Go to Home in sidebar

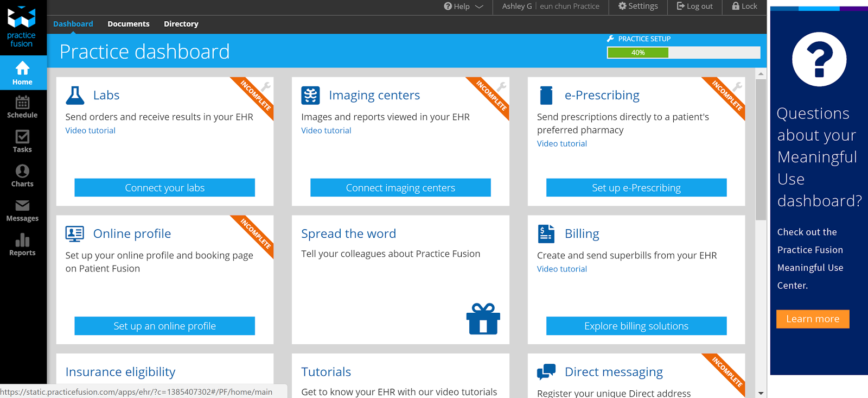click(23, 73)
